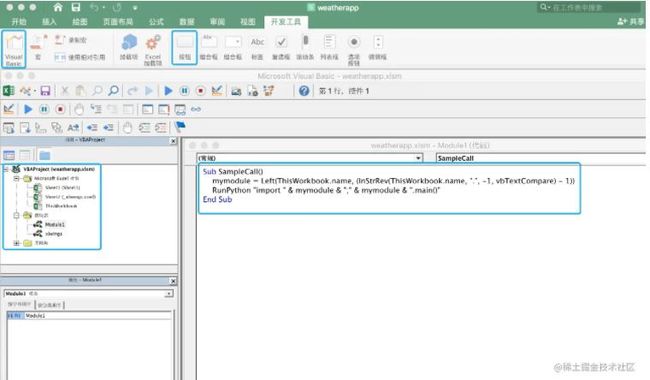
Task: Select the Button form control icon
Action: tap(184, 47)
